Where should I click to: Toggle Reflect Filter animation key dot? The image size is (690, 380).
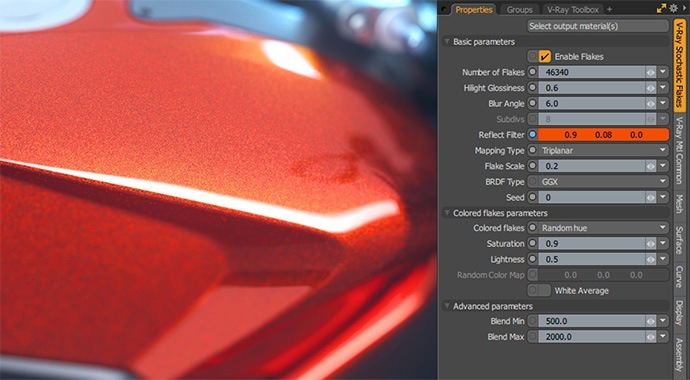click(532, 135)
